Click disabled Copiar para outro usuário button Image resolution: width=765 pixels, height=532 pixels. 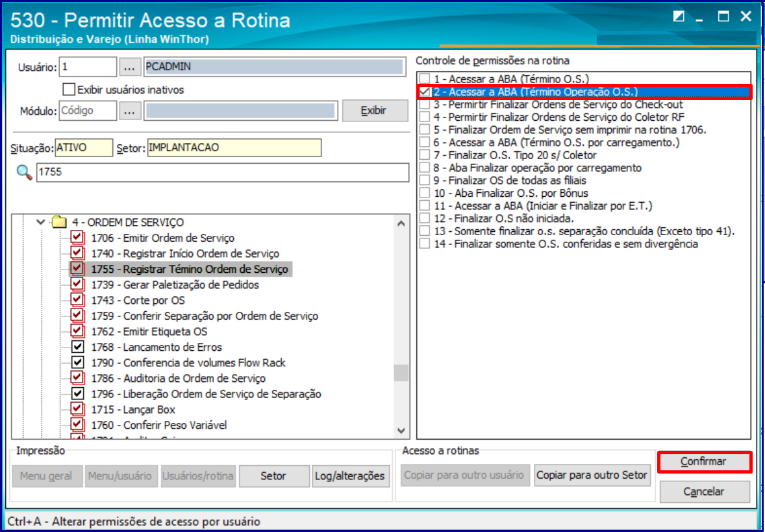pos(464,475)
